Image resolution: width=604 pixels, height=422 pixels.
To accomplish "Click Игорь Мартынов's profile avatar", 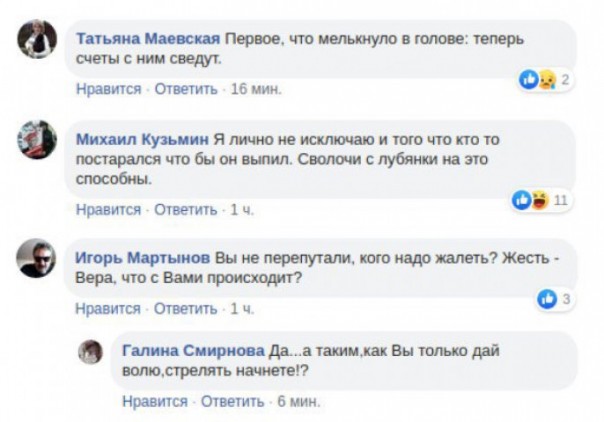I will (x=37, y=259).
